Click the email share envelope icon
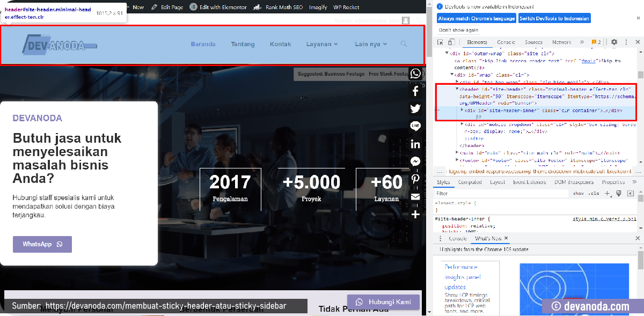The image size is (644, 316). pos(415,197)
